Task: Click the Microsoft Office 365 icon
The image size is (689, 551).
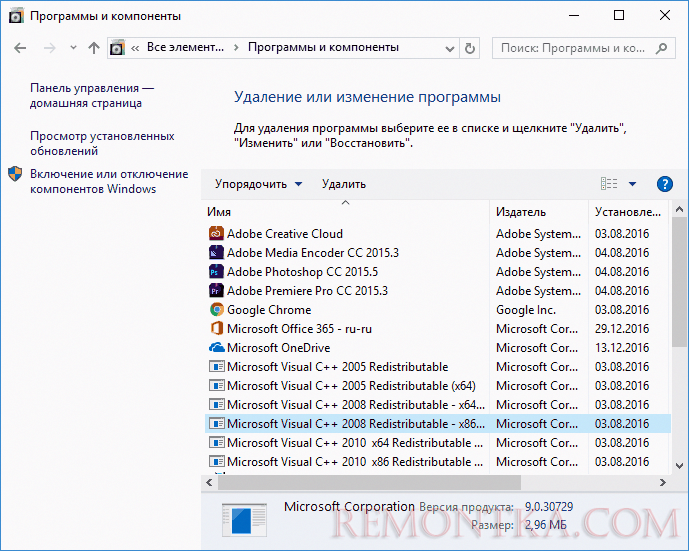Action: click(x=216, y=328)
